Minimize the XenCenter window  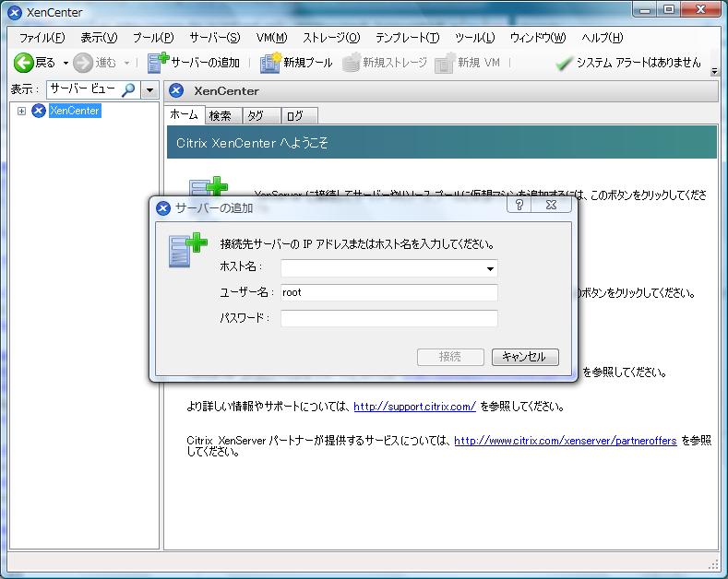coord(644,9)
